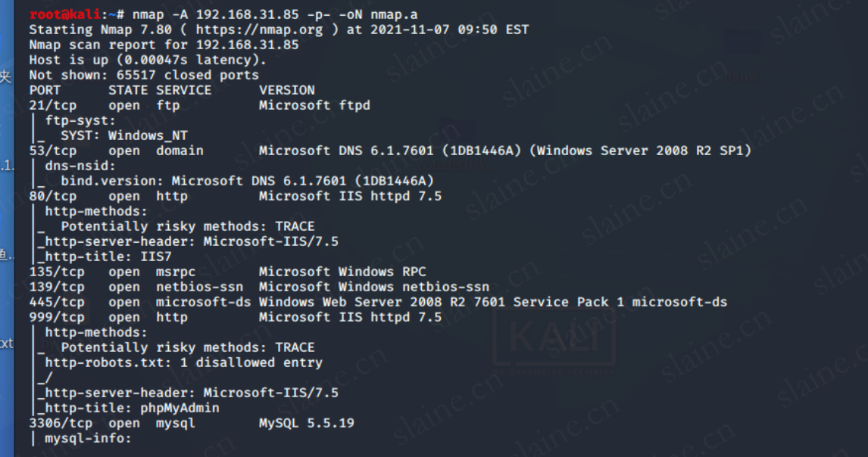Click the http-title: IIS7 line

(108, 256)
